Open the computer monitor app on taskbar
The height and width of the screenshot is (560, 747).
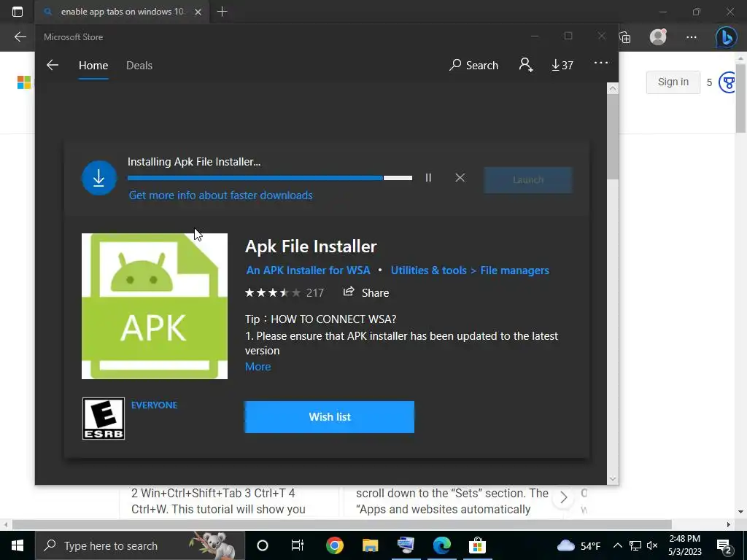pos(406,545)
